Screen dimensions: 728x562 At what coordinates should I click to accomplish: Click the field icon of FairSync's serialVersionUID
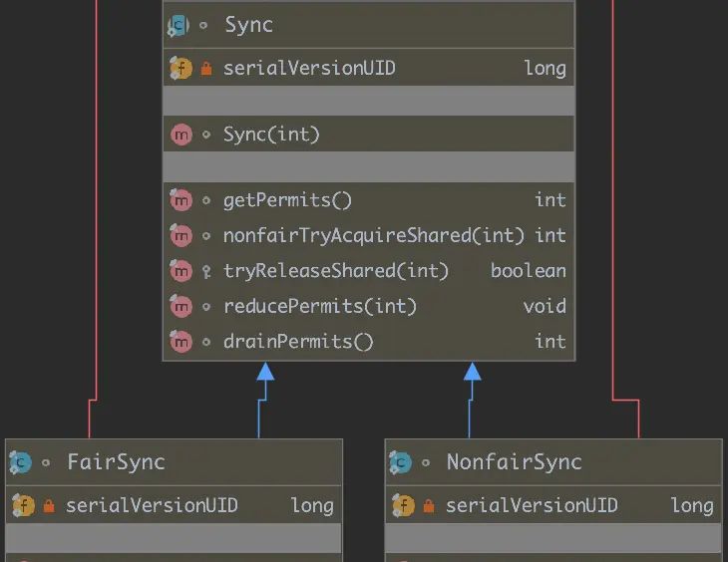coord(23,505)
